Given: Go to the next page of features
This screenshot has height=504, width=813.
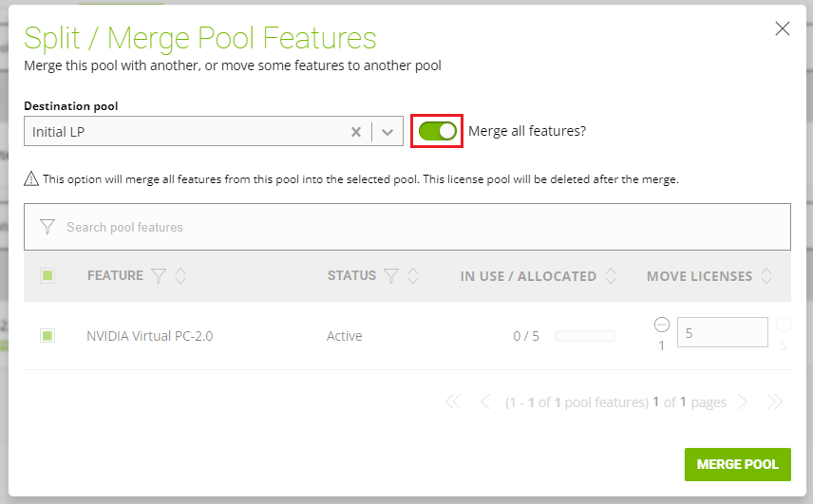Looking at the screenshot, I should 743,402.
